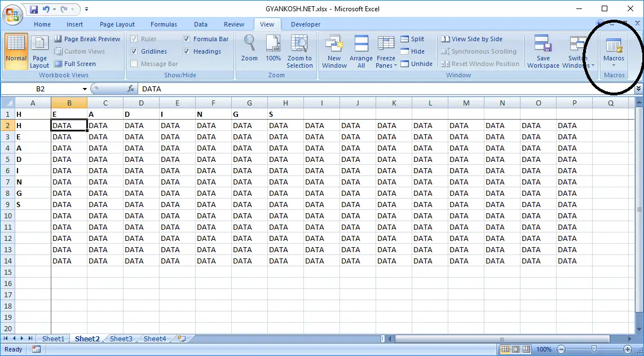Open the Developer tab
This screenshot has height=356, width=644.
coord(306,24)
